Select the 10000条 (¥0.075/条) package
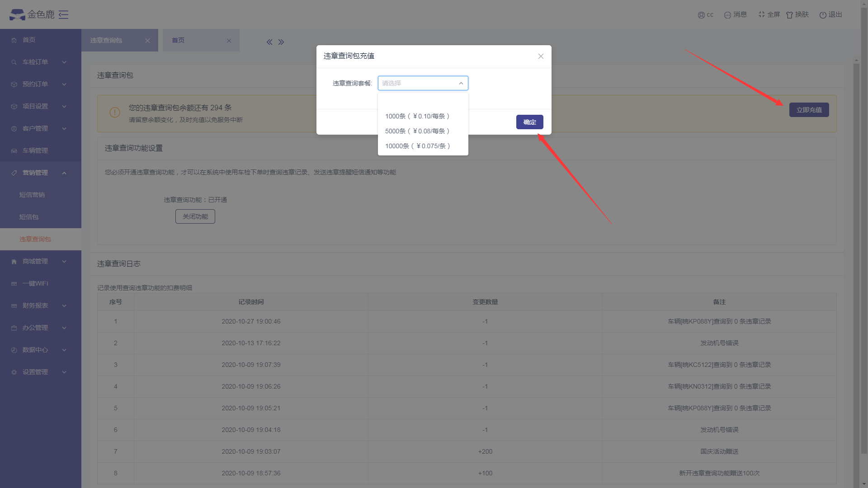868x488 pixels. click(x=423, y=146)
